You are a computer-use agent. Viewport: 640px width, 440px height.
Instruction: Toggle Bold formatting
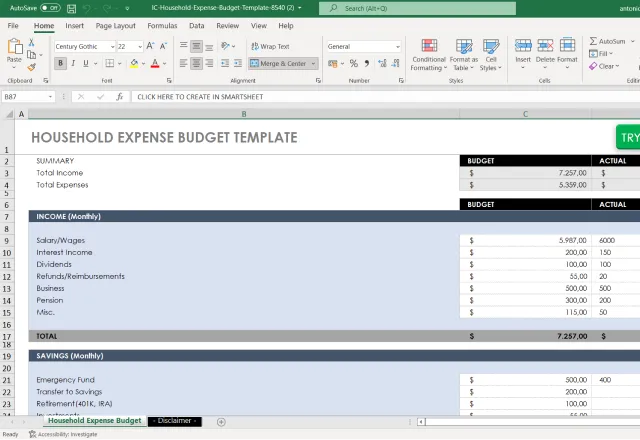[x=60, y=63]
